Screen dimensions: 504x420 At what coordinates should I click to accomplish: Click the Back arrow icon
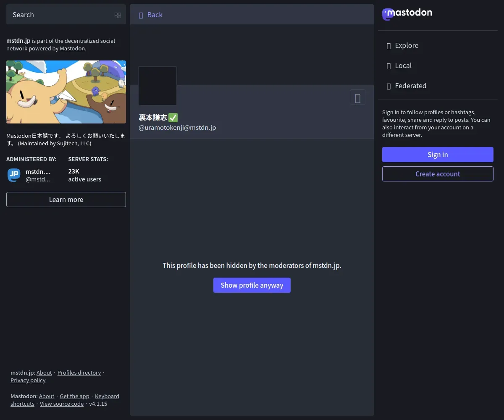click(x=141, y=15)
